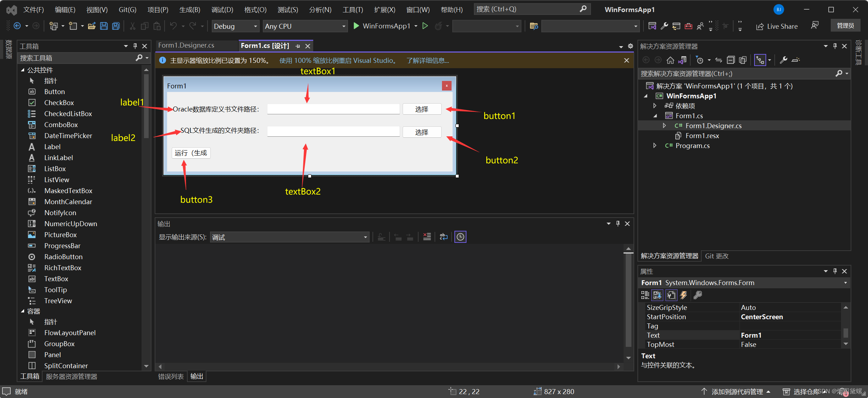
Task: Expand the 依赖项 tree node
Action: click(x=656, y=105)
